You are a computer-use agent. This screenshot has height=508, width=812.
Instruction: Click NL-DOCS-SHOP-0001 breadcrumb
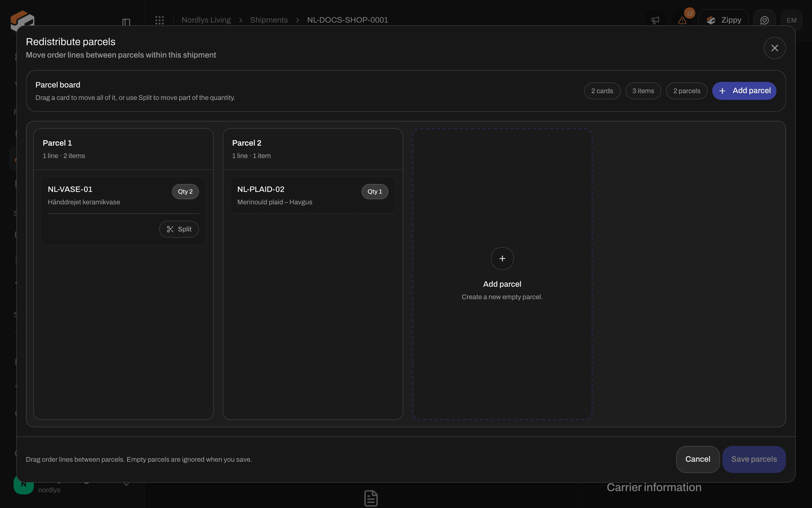[x=348, y=20]
